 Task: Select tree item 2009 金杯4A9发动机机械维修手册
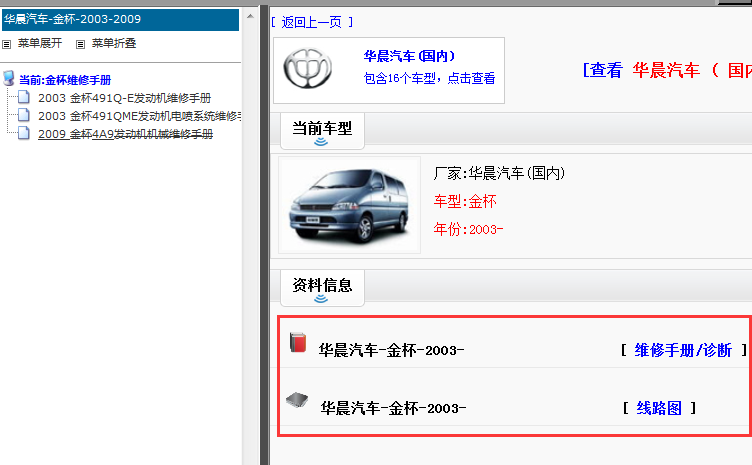[x=126, y=134]
